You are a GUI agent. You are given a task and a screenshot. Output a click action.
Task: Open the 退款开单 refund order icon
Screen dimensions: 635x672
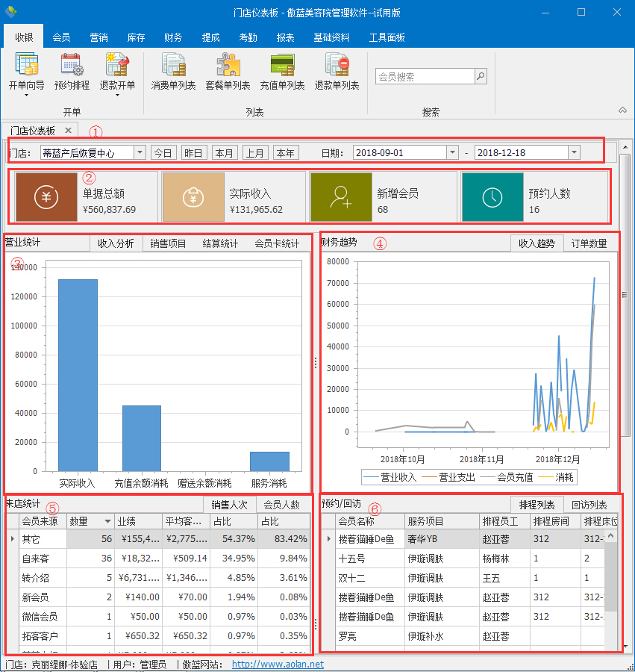[117, 66]
